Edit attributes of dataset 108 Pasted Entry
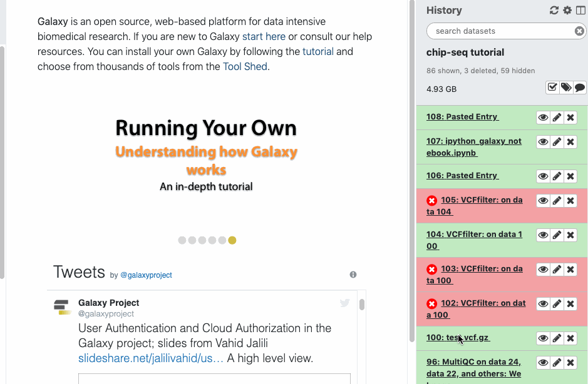 (x=557, y=117)
